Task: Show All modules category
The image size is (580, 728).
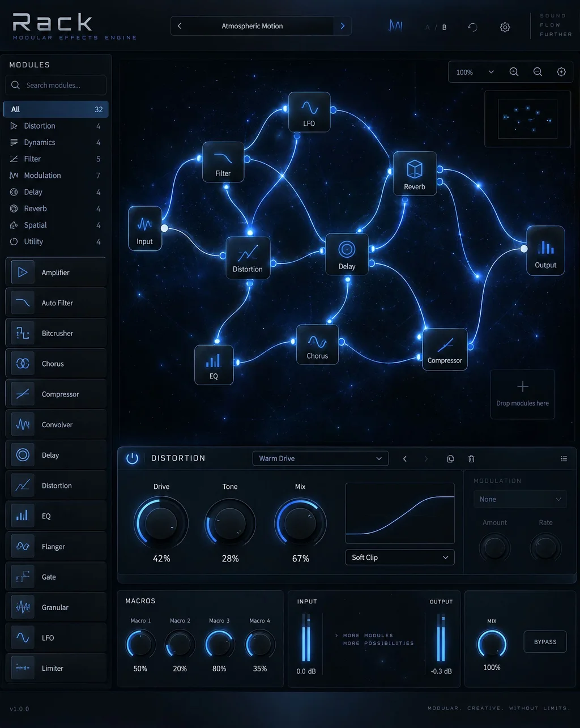Action: pos(56,109)
